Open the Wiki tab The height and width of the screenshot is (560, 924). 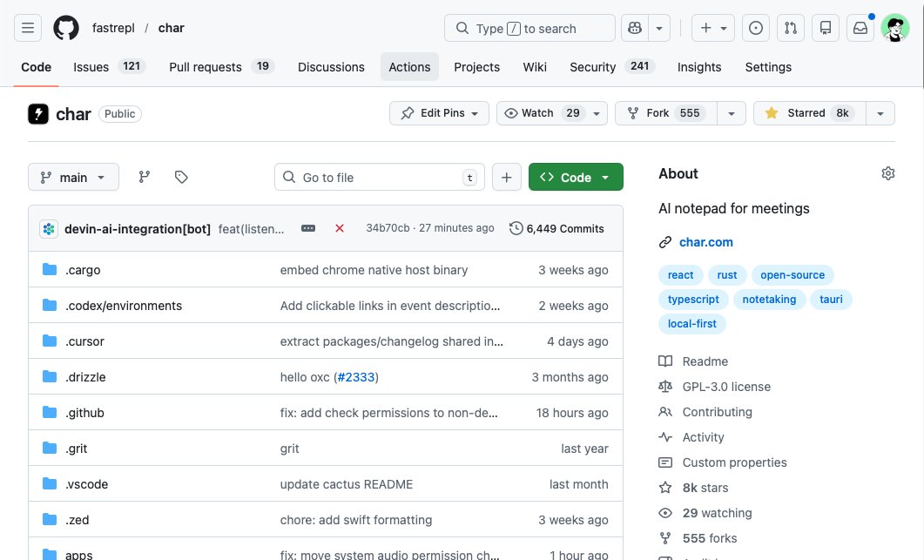pos(535,67)
